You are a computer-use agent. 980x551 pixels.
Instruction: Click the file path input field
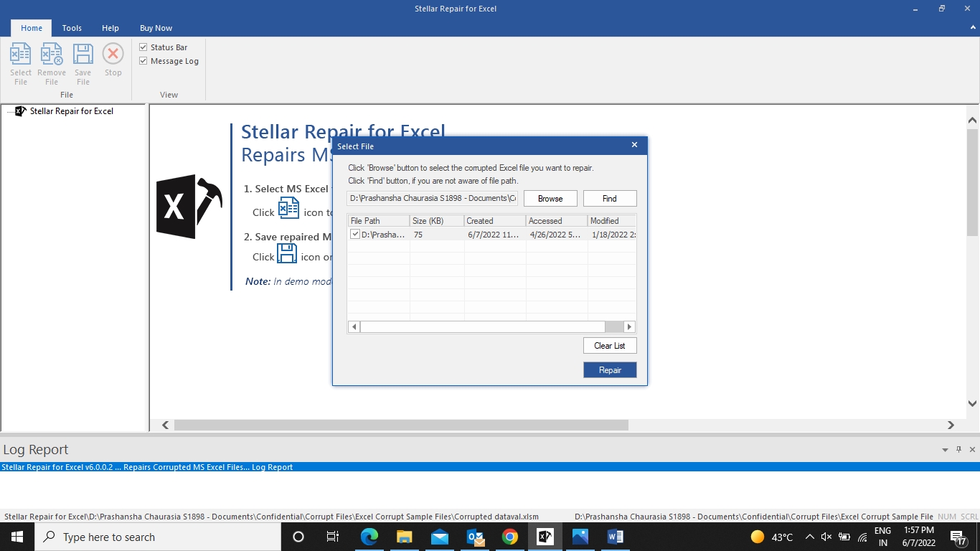pos(433,198)
